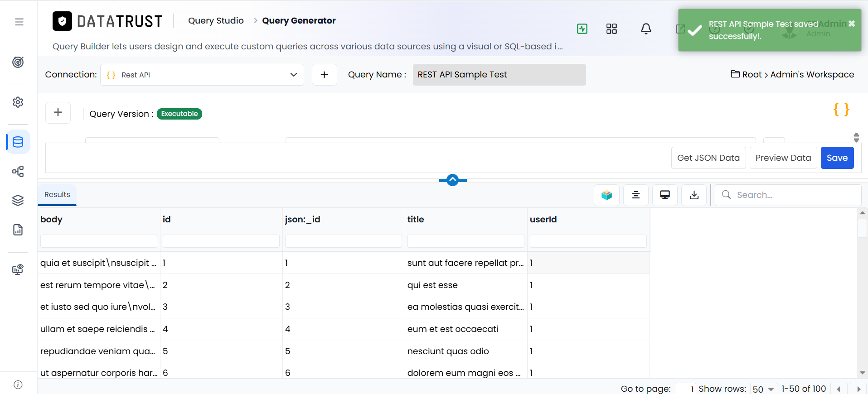Select cell 'qui est esse'
This screenshot has height=394, width=868.
pyautogui.click(x=466, y=285)
